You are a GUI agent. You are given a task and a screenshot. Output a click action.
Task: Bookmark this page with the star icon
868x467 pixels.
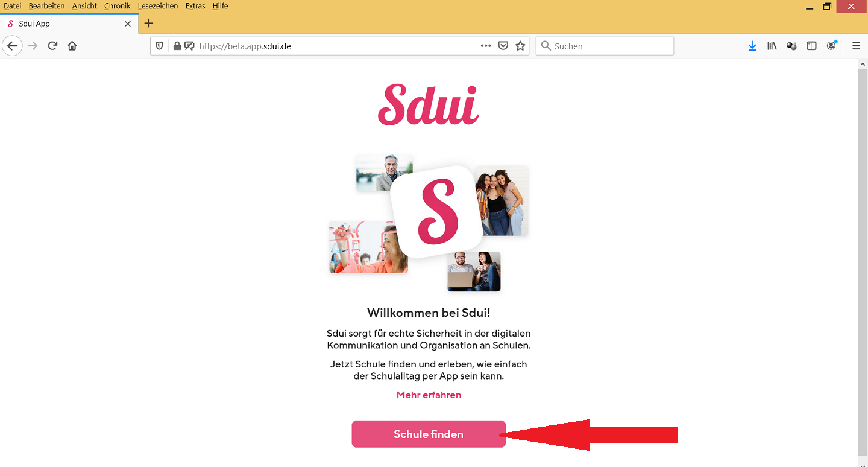click(520, 46)
